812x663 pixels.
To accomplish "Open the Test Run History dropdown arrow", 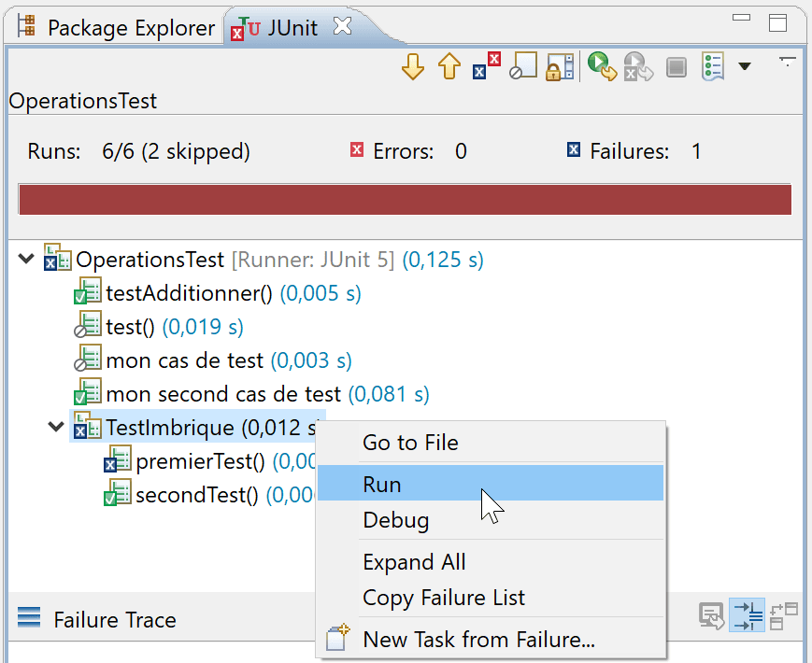I will (745, 66).
